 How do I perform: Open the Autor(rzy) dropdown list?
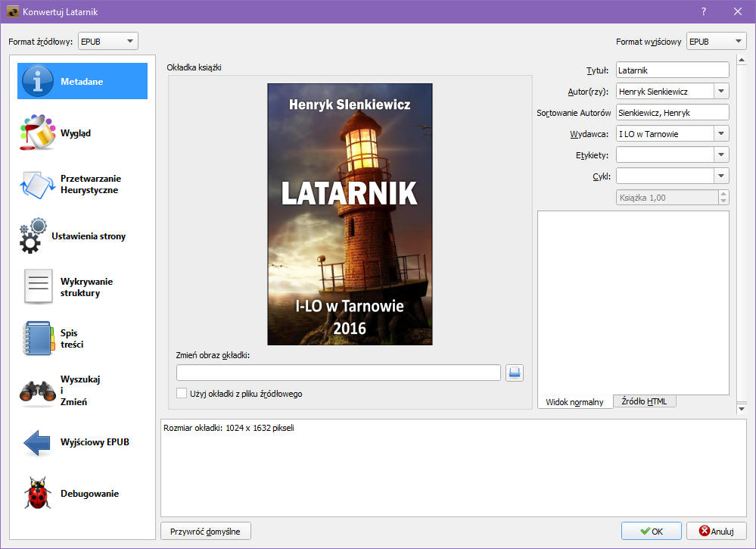pyautogui.click(x=721, y=92)
